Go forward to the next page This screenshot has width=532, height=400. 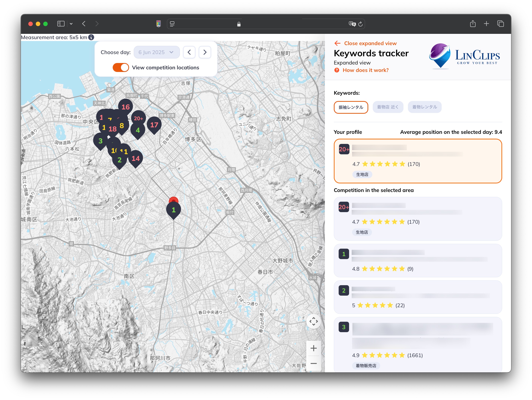coord(97,24)
